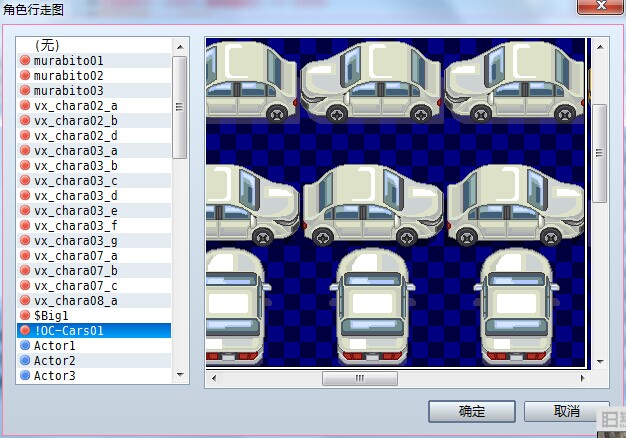Viewport: 626px width, 438px height.
Task: Pick vx_chara03_c from the list
Action: pos(94,181)
